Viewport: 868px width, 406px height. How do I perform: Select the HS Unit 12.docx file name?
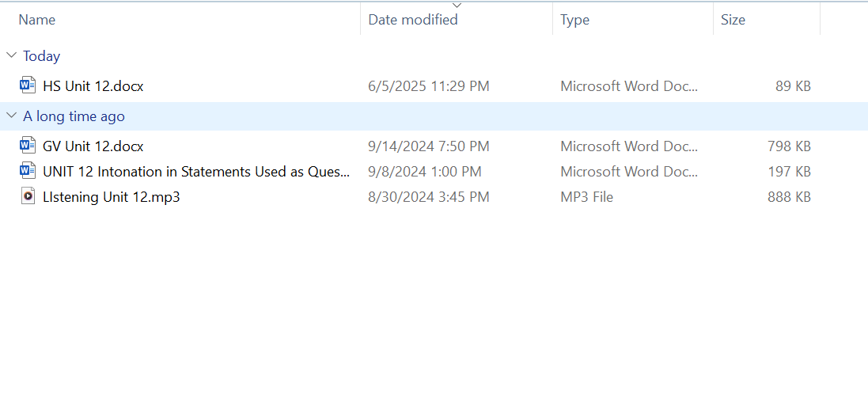click(93, 85)
